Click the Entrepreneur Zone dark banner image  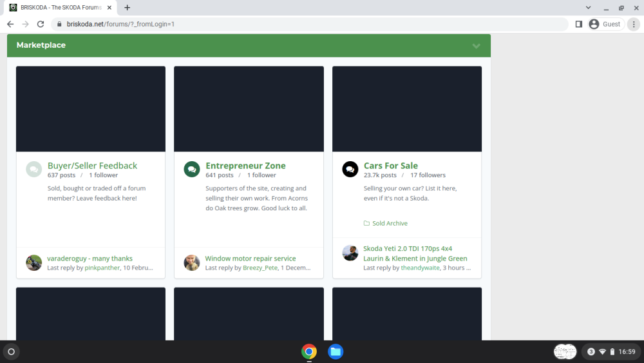click(249, 109)
